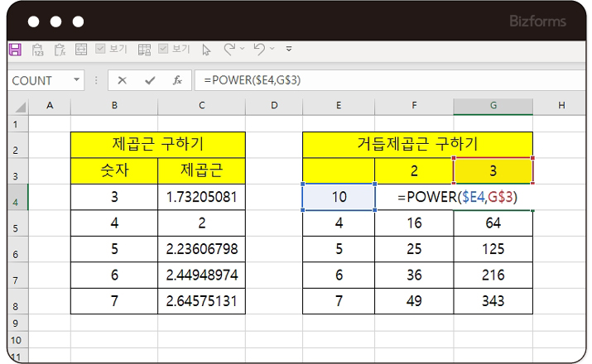Viewport: 592px width, 364px height.
Task: Select row 8 header
Action: click(x=17, y=301)
